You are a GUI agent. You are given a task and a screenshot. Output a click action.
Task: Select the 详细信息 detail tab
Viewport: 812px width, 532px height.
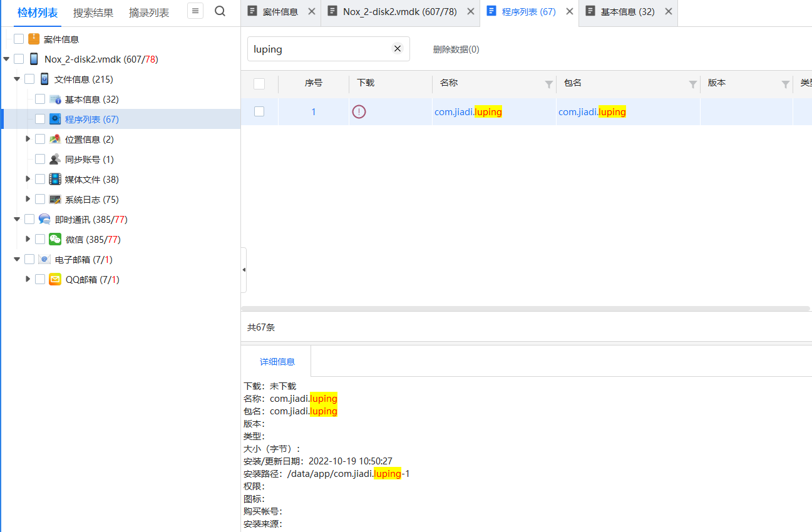point(277,362)
